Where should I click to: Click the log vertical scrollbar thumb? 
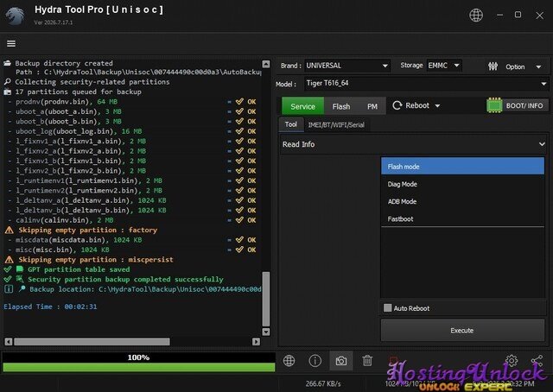pyautogui.click(x=266, y=299)
